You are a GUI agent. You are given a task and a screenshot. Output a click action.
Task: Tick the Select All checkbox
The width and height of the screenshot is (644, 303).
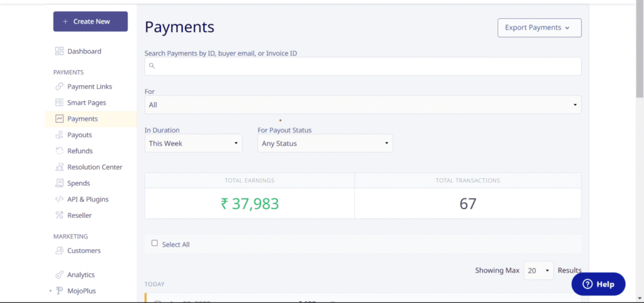click(155, 243)
